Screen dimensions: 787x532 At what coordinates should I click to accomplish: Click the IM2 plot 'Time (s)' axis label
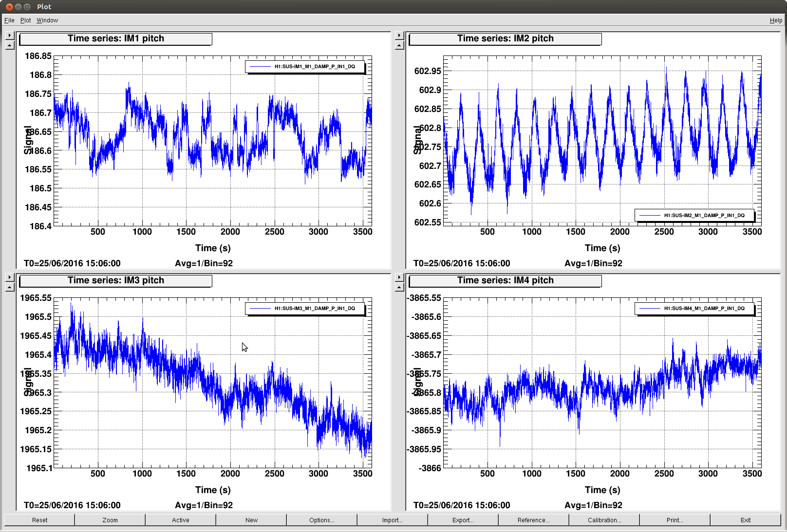click(602, 248)
